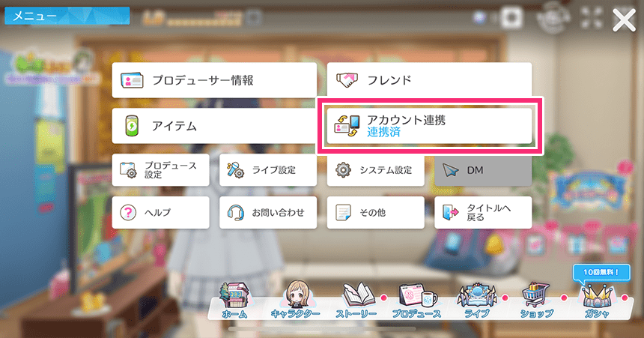The image size is (644, 338).
Task: Open ショップ cart icon
Action: (537, 301)
